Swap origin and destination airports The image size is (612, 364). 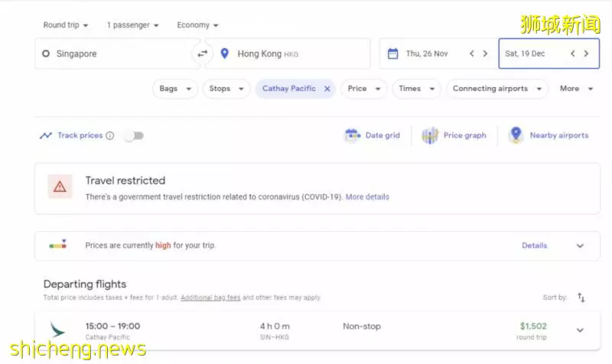click(202, 54)
